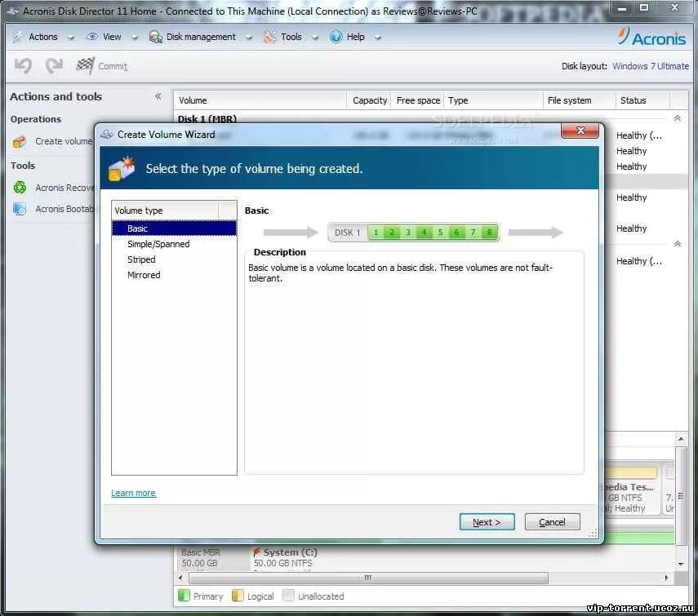Expand the View dropdown arrow
The height and width of the screenshot is (616, 698).
134,38
